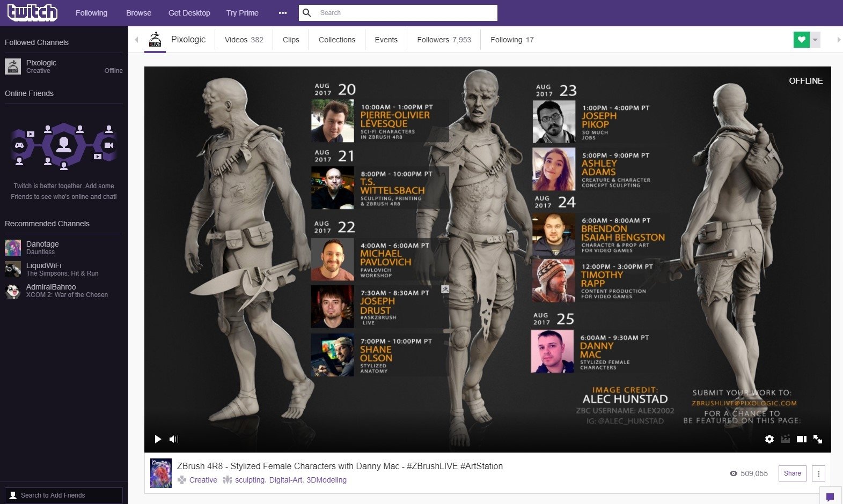
Task: Open the chat bubble icon at bottom right
Action: (830, 497)
